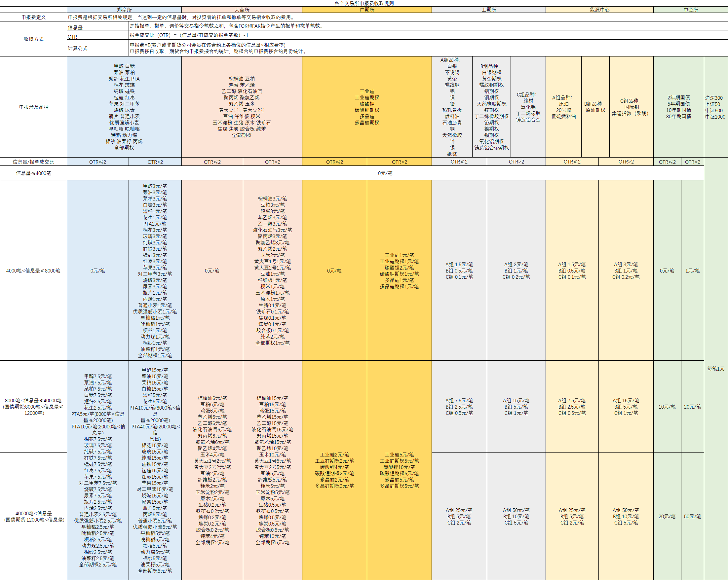
Task: Select 广期所 fee list starting 工业硅1元/笔
Action: point(399,271)
